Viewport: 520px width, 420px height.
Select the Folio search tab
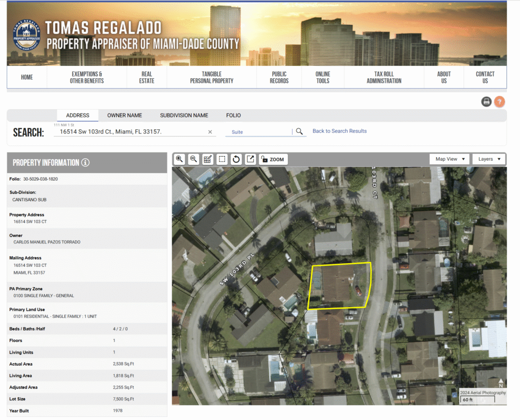click(234, 116)
